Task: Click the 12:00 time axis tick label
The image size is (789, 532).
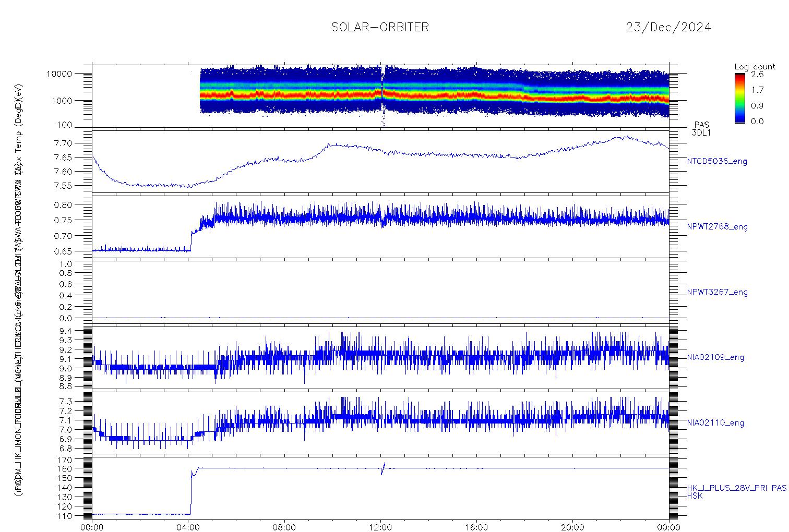Action: tap(380, 527)
